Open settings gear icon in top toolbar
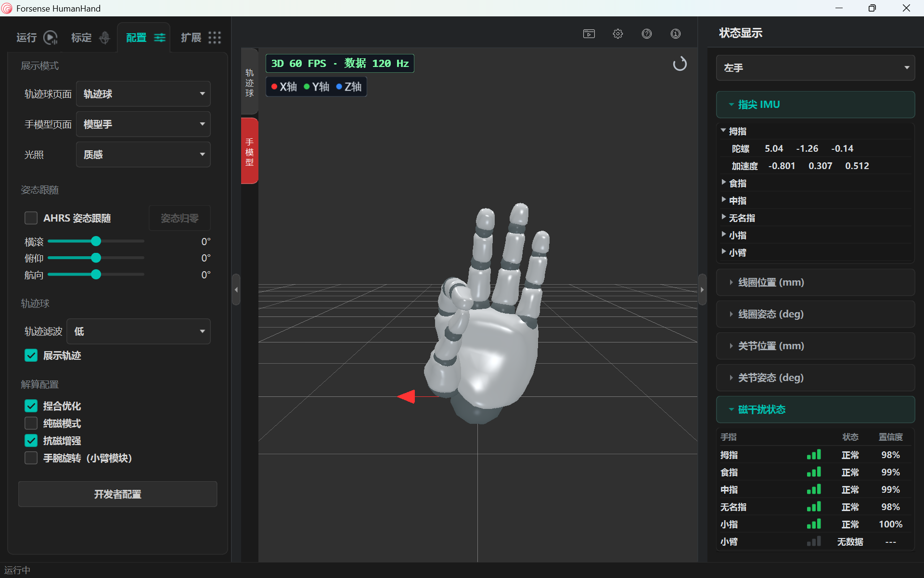 tap(618, 34)
